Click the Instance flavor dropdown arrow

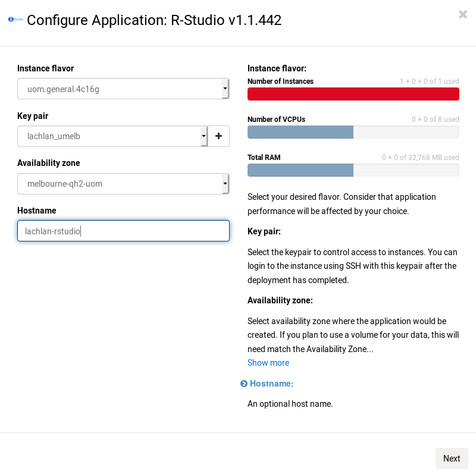[225, 89]
